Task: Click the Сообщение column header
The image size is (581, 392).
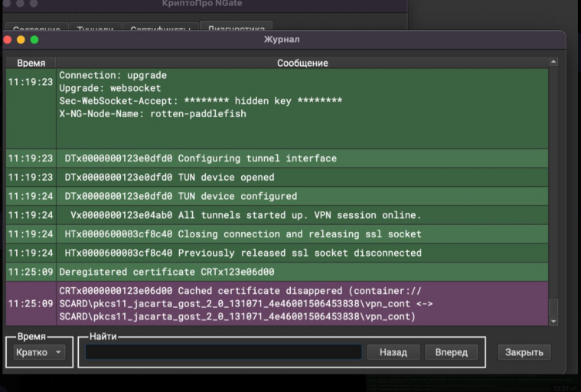Action: coord(302,63)
